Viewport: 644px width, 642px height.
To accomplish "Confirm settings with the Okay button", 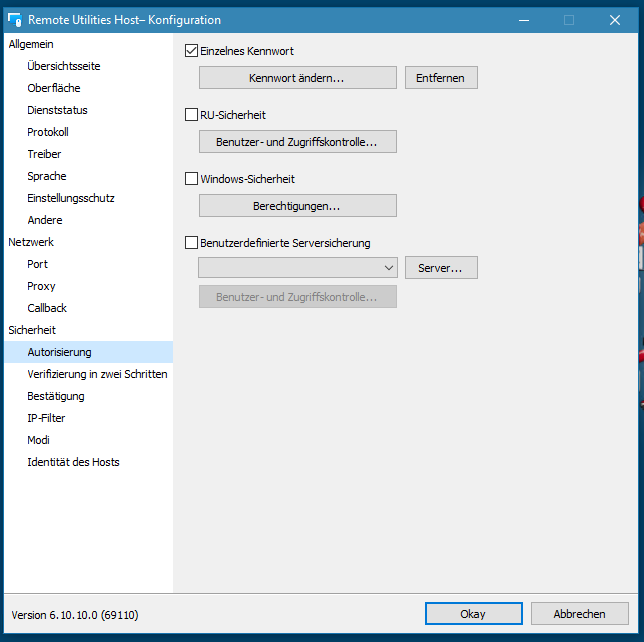I will [473, 614].
